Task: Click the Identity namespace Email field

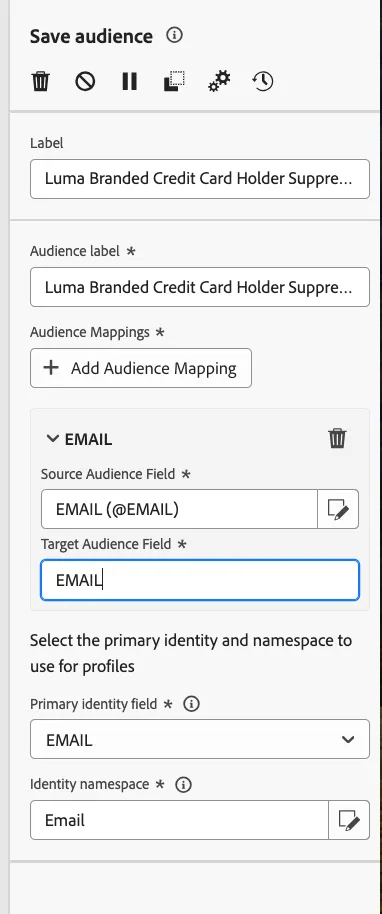Action: coord(180,820)
